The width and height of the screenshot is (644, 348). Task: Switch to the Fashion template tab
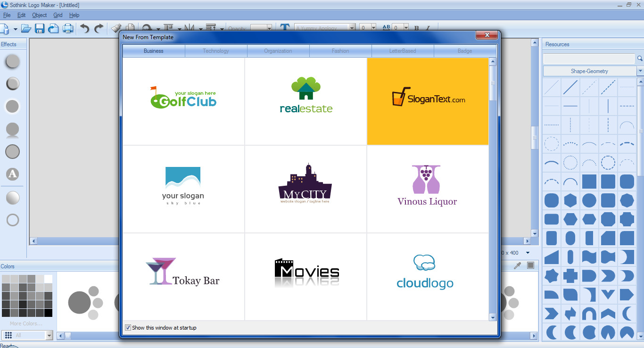point(340,51)
